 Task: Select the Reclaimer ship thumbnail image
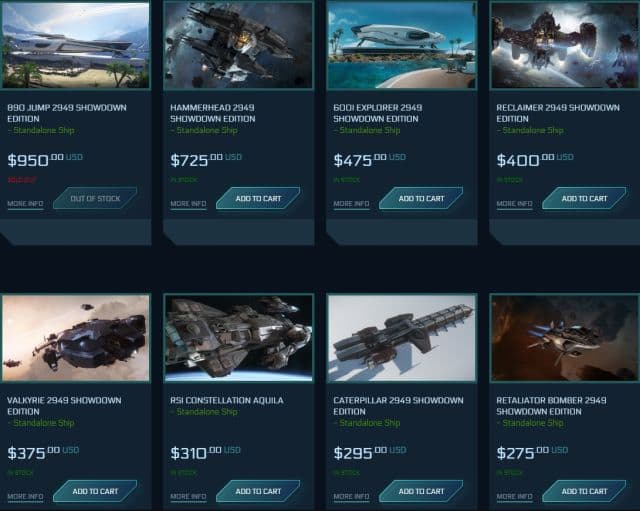(x=565, y=44)
